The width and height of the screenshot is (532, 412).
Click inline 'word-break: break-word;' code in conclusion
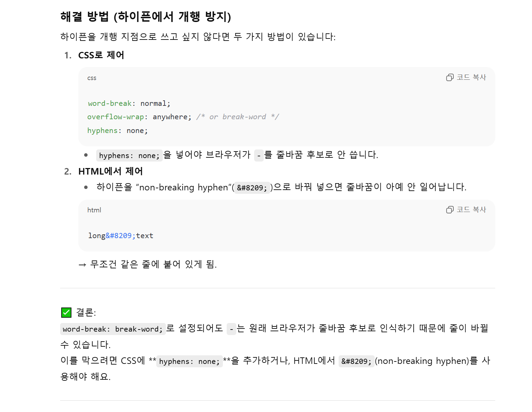(113, 329)
